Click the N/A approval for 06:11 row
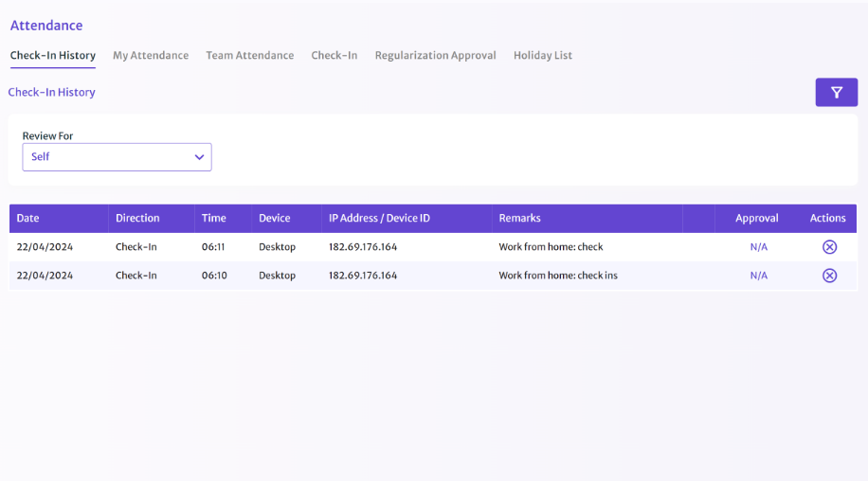The height and width of the screenshot is (482, 868). coord(758,247)
